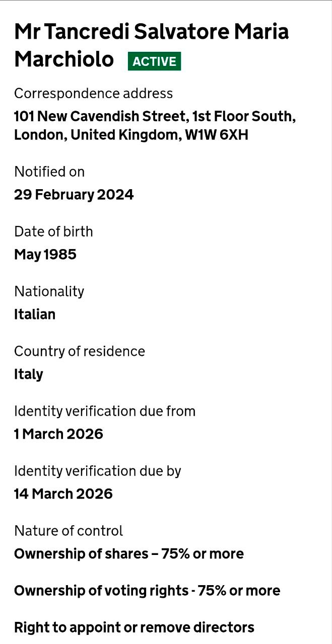Click the Country of residence label
The image size is (332, 644).
coord(80,351)
